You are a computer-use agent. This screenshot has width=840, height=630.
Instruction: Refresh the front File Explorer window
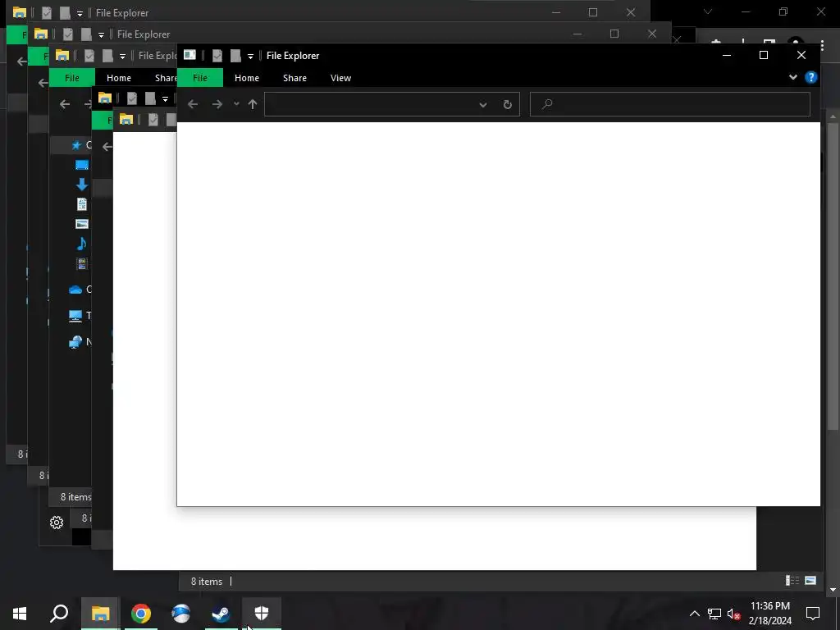click(x=507, y=104)
